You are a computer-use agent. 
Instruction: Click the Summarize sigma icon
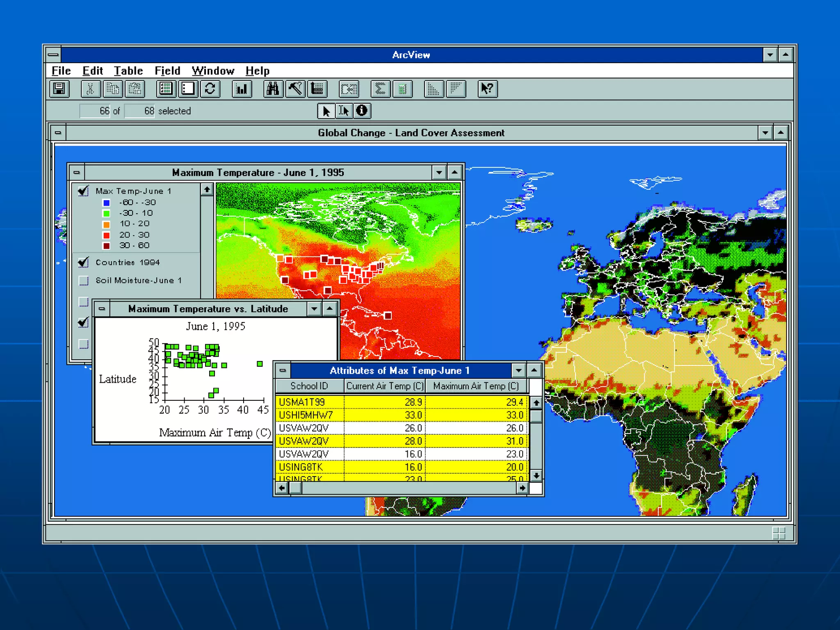pos(380,89)
